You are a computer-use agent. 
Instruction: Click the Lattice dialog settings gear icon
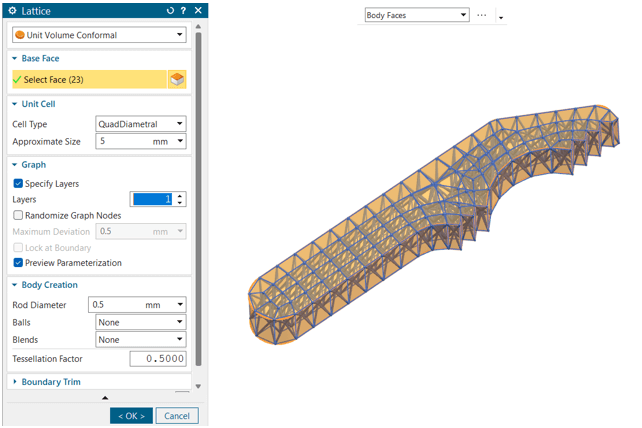[12, 10]
